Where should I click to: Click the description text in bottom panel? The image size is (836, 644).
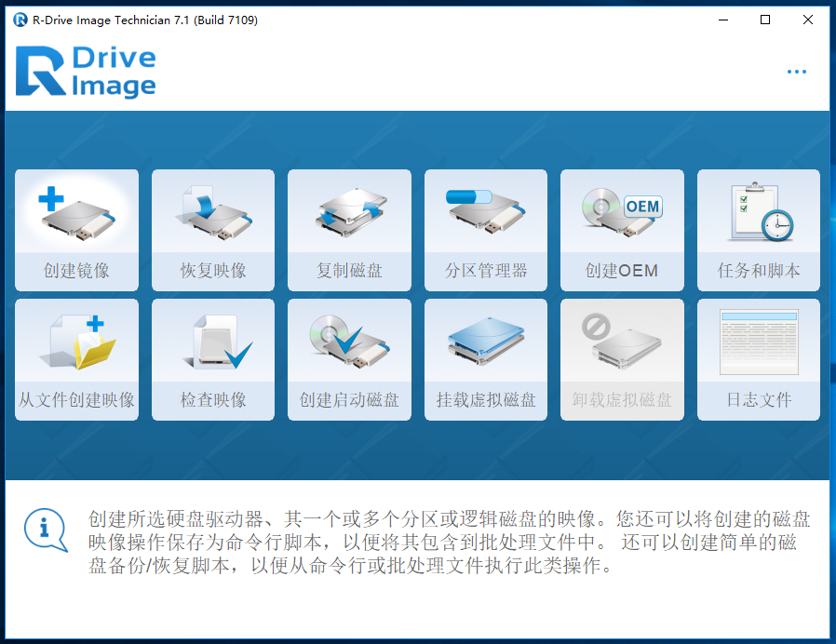[442, 543]
